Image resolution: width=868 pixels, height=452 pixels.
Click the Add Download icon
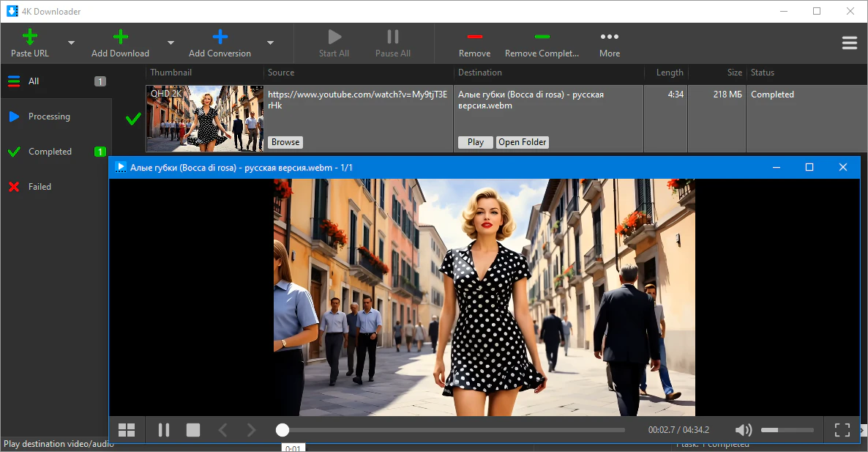pyautogui.click(x=121, y=37)
